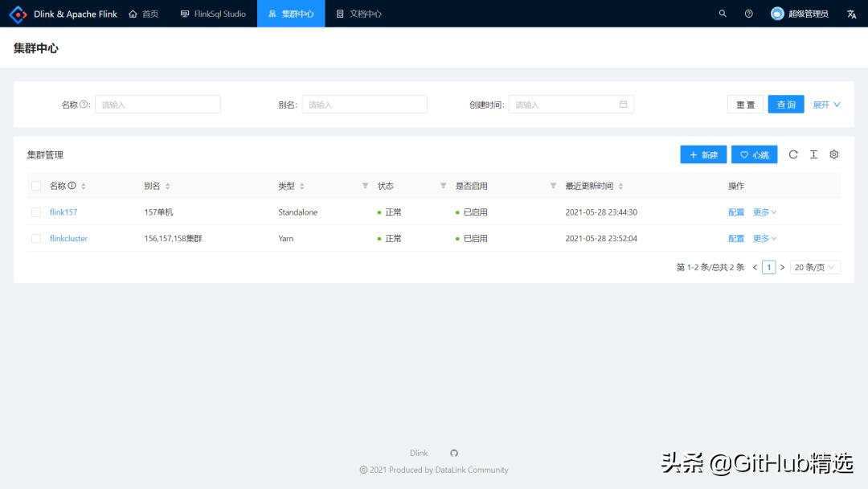This screenshot has width=868, height=489.
Task: Open the 文档中心 menu item
Action: click(358, 14)
